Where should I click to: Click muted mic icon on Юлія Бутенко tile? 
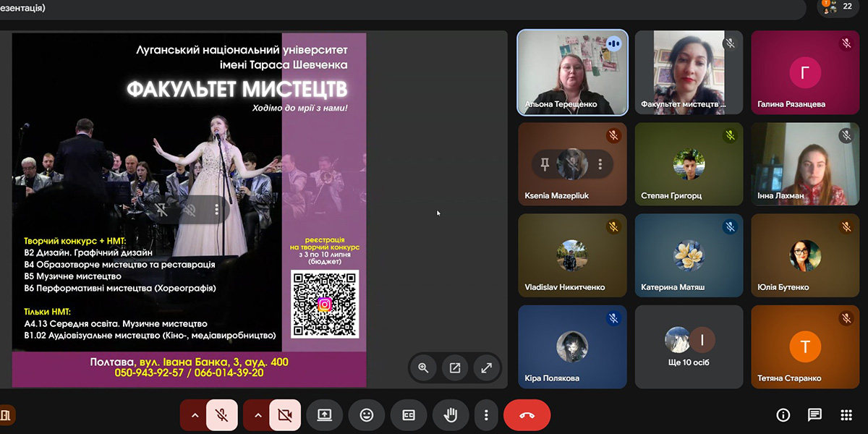pos(846,227)
